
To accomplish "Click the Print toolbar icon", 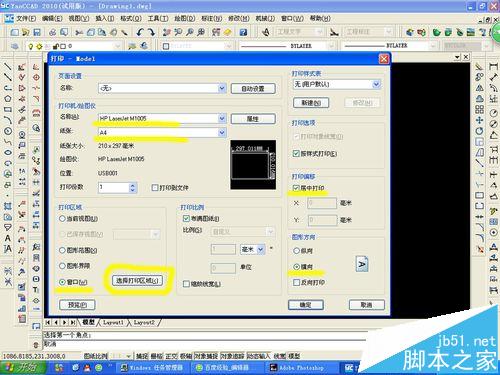I will coord(52,32).
